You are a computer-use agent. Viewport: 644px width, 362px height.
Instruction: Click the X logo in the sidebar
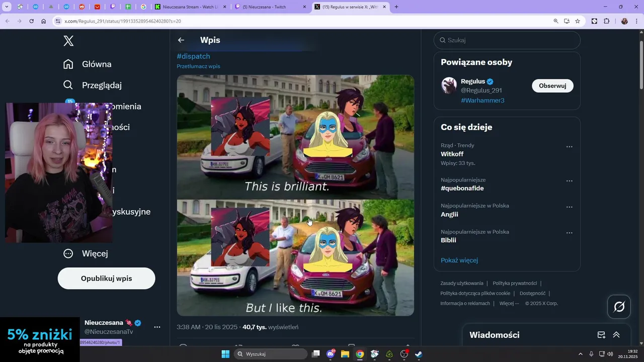[x=69, y=41]
